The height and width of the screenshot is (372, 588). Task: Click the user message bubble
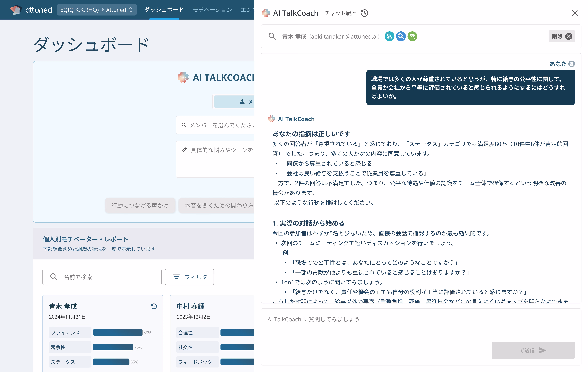tap(470, 88)
